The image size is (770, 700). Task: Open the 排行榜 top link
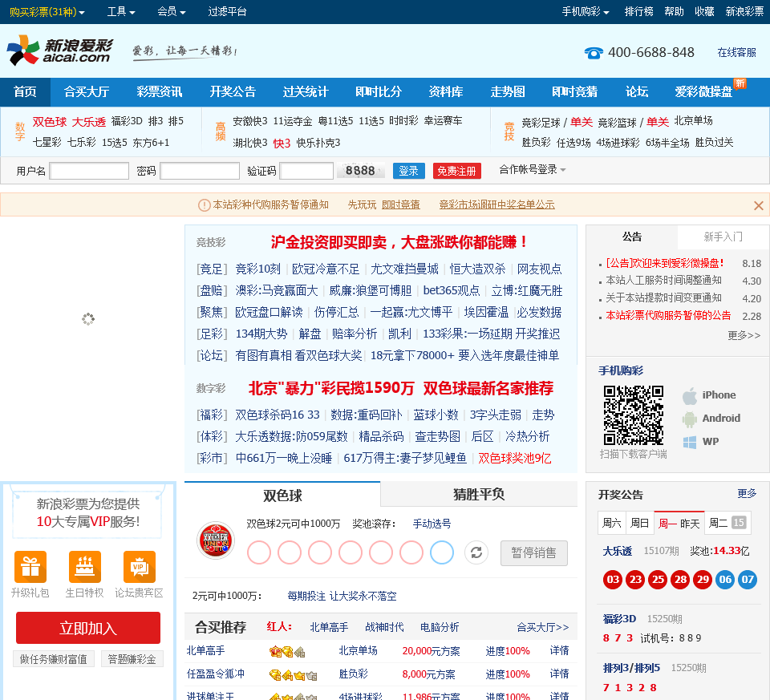[639, 12]
